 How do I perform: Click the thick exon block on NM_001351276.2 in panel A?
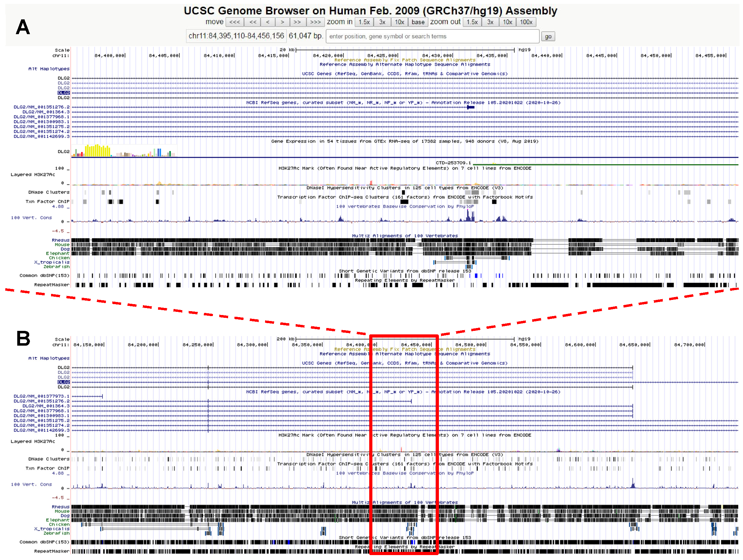[x=471, y=107]
